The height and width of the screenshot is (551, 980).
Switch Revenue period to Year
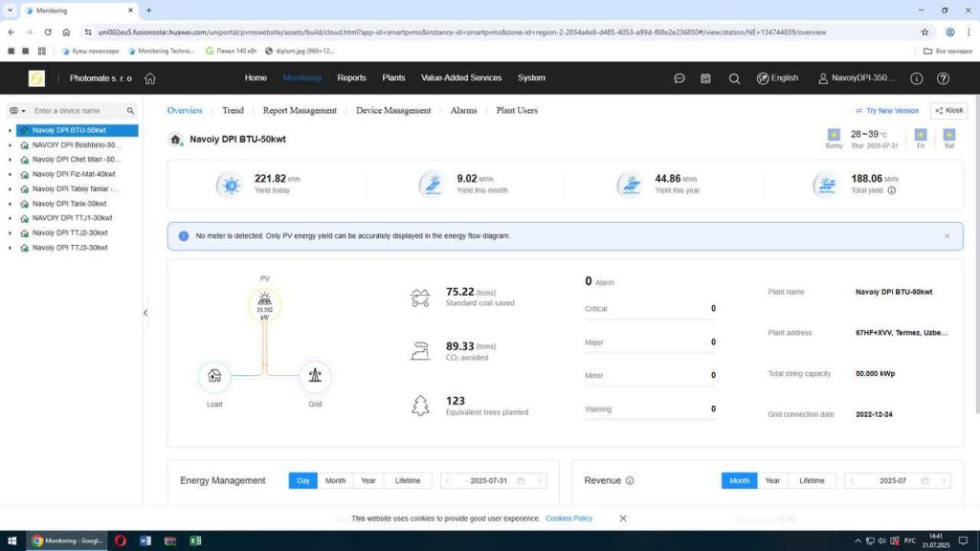click(772, 480)
